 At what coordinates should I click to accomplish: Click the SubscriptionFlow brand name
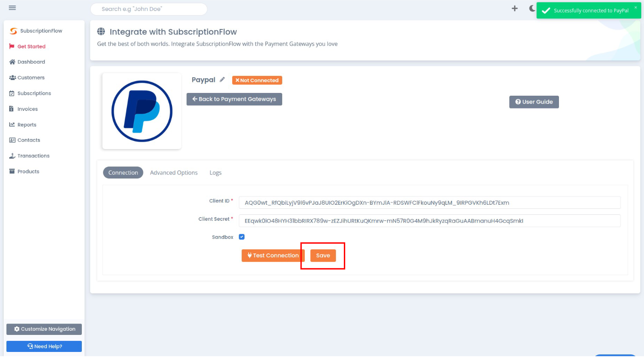pyautogui.click(x=41, y=31)
